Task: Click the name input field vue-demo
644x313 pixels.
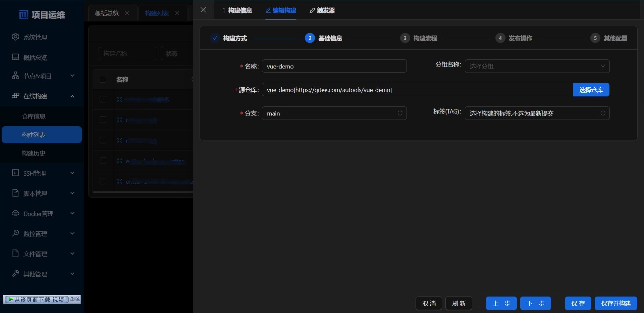Action: (334, 66)
